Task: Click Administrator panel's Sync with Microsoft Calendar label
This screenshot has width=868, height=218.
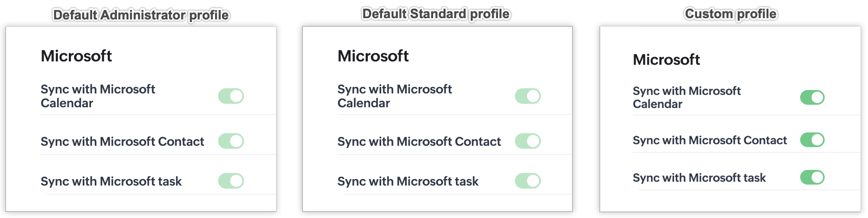Action: (x=98, y=96)
